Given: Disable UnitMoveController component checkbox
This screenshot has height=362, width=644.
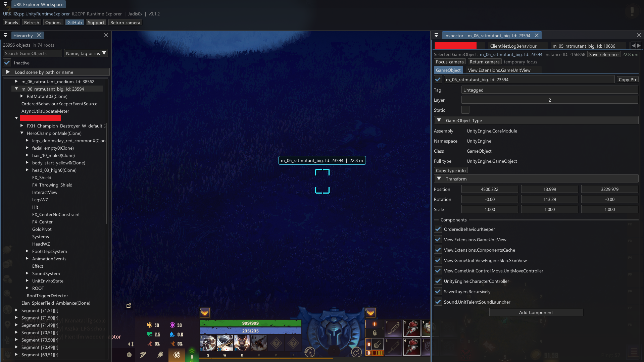Looking at the screenshot, I should 438,271.
